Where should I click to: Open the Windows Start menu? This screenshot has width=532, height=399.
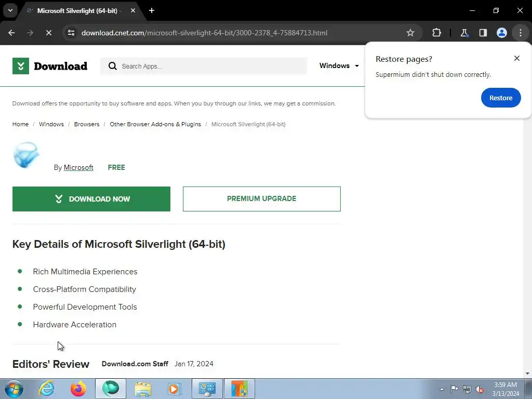pyautogui.click(x=14, y=389)
